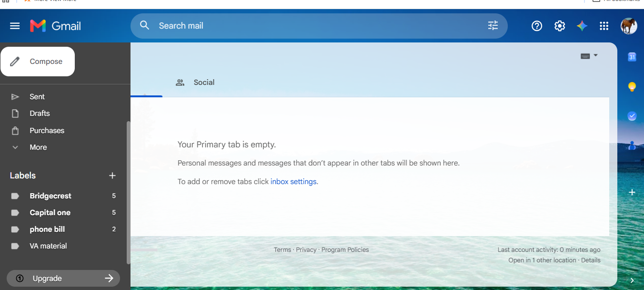Click Bridgecrest label tag icon
644x290 pixels.
[15, 196]
